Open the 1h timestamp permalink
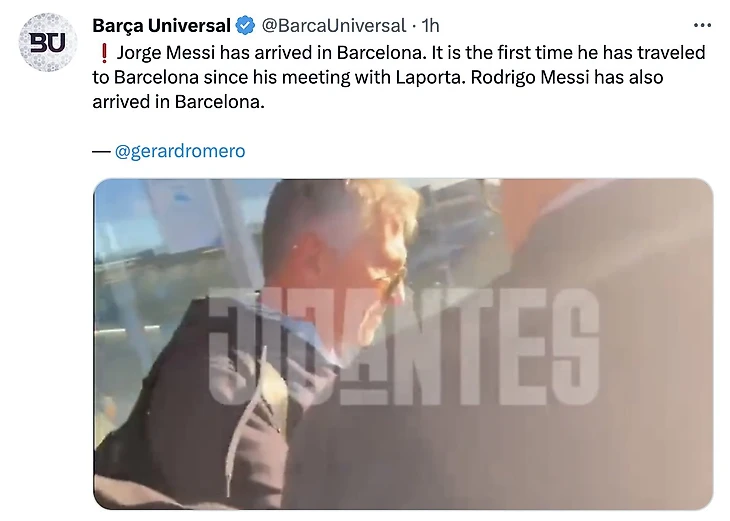 (430, 26)
